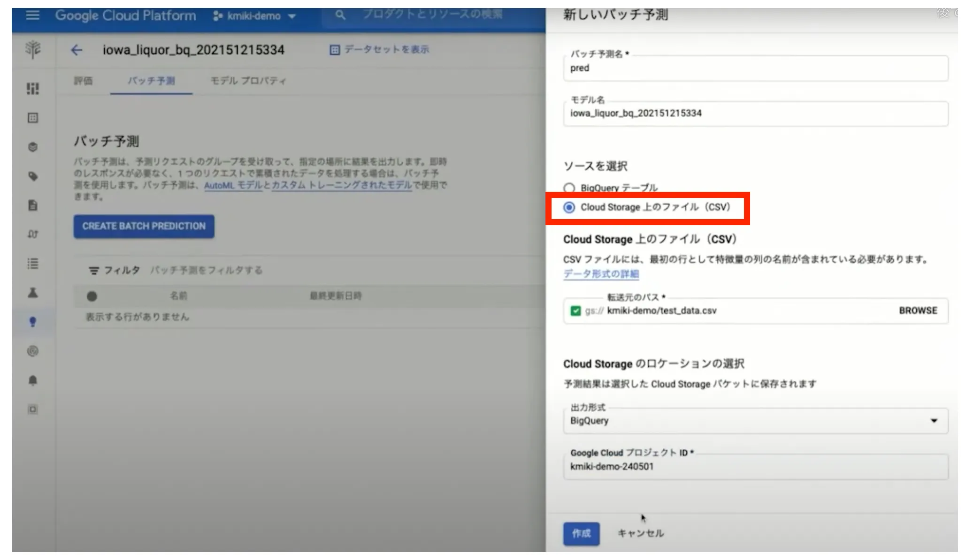Click the 最終更新日時 column header

336,296
